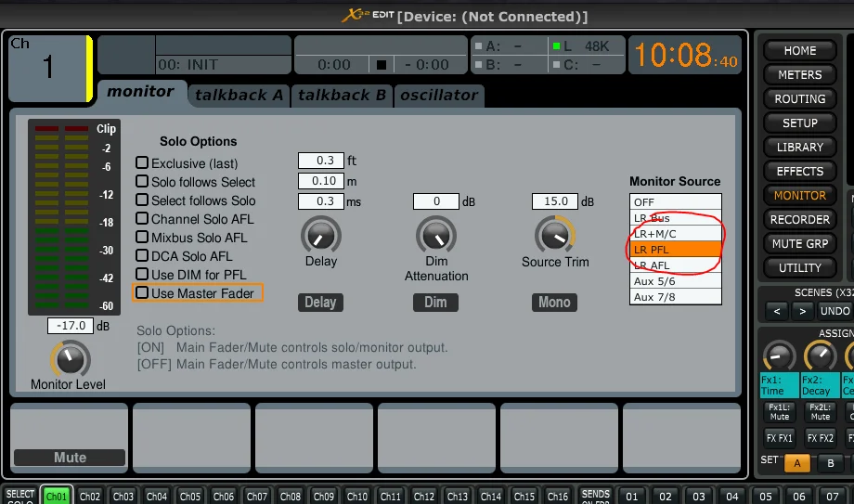Image resolution: width=854 pixels, height=504 pixels.
Task: Toggle Select follows Solo checkbox
Action: (x=142, y=200)
